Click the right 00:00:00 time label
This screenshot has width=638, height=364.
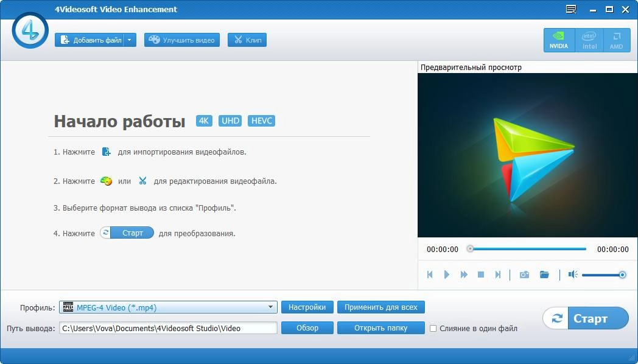613,250
